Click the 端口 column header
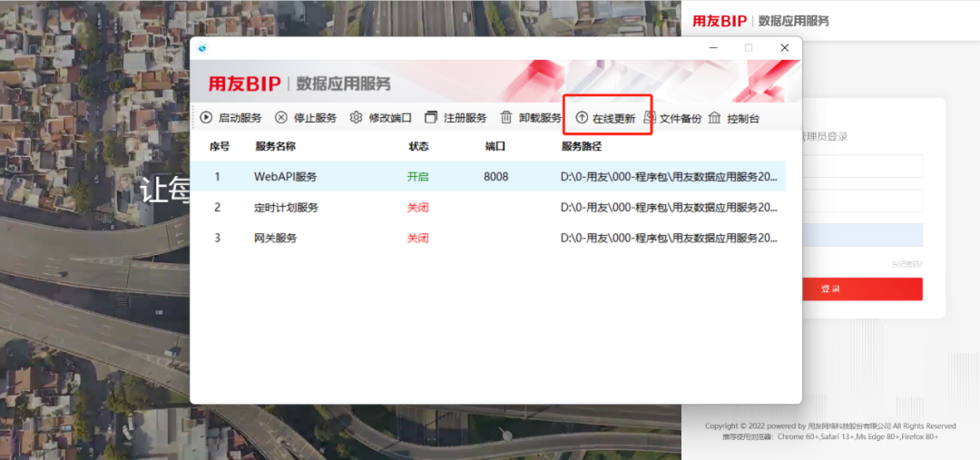This screenshot has width=980, height=460. [x=495, y=146]
